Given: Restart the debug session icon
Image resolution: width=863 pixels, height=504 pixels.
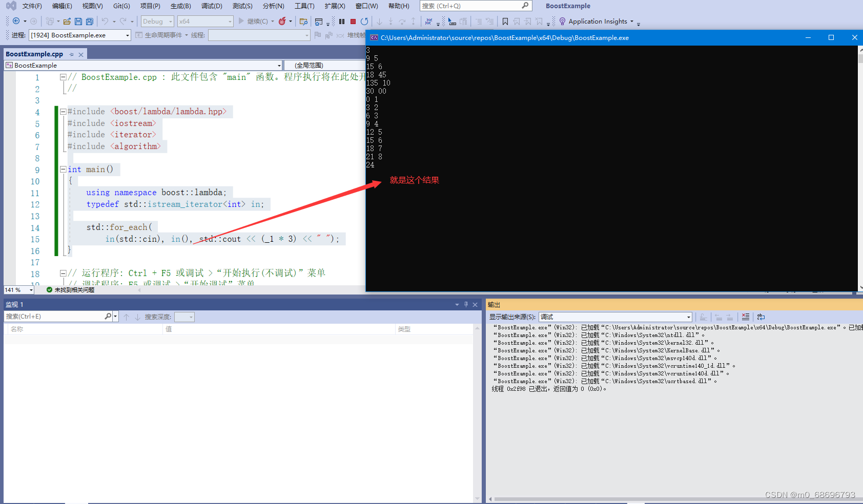Looking at the screenshot, I should pos(364,22).
